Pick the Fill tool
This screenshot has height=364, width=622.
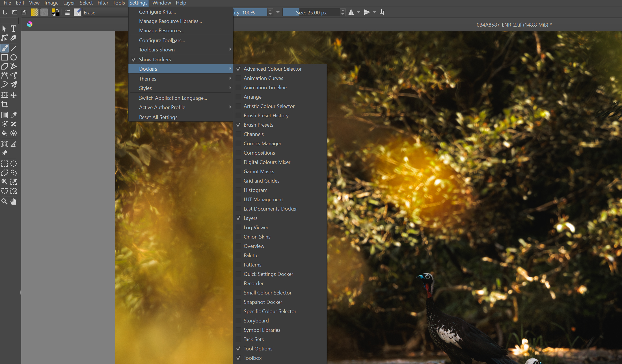[5, 133]
